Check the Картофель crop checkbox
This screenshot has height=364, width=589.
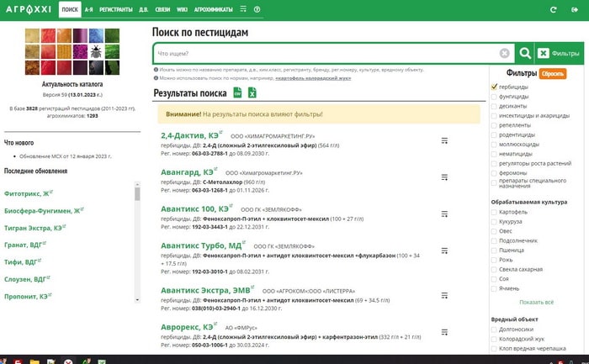[494, 212]
